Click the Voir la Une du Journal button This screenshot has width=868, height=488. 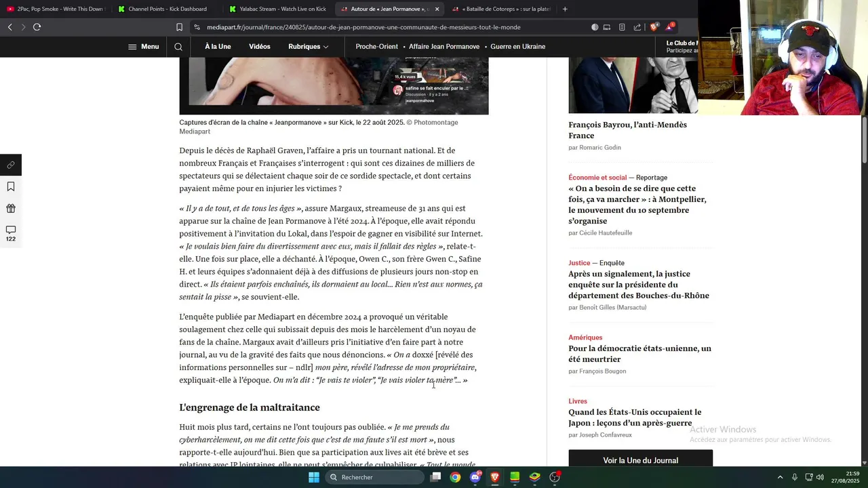pyautogui.click(x=640, y=460)
